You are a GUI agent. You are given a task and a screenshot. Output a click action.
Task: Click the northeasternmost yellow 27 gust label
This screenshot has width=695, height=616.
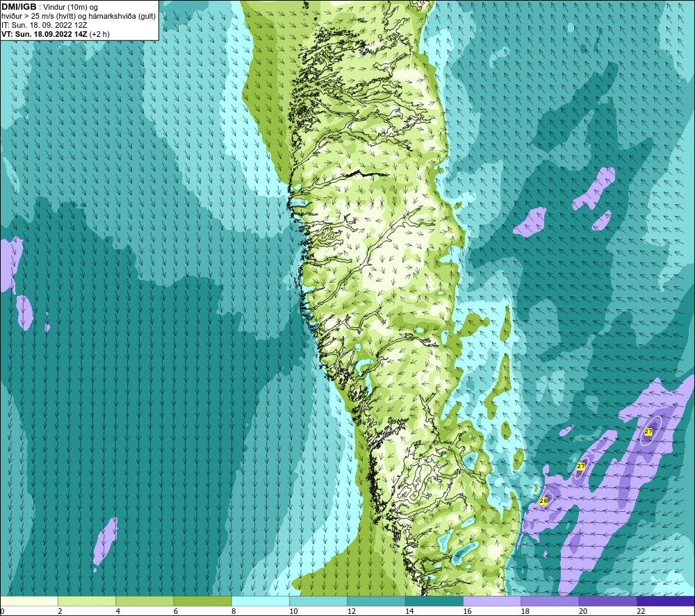click(x=648, y=431)
